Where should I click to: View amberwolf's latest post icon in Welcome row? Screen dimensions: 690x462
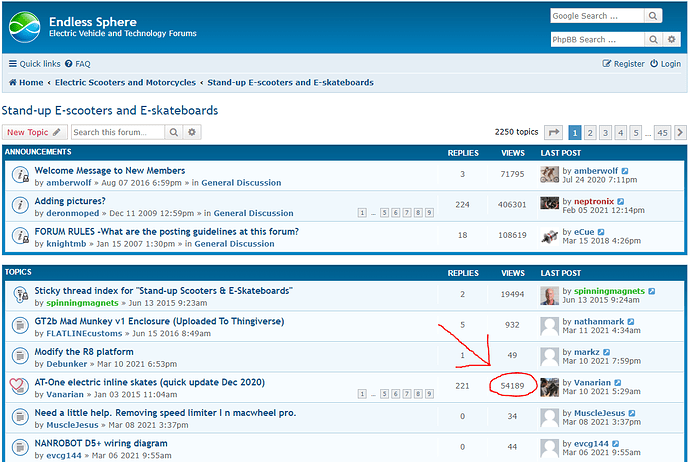point(625,171)
